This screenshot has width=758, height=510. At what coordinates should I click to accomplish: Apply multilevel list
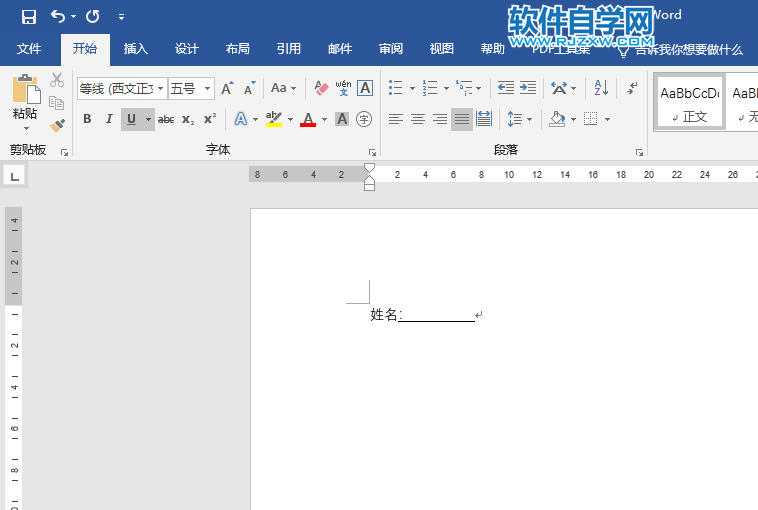pyautogui.click(x=464, y=88)
